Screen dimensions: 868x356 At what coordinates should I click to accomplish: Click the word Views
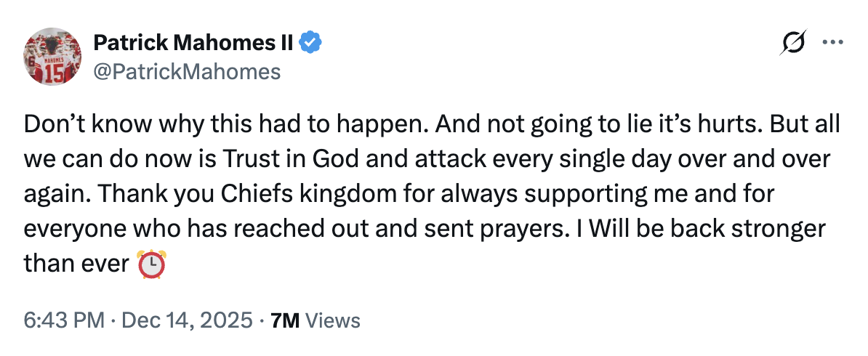[x=333, y=320]
